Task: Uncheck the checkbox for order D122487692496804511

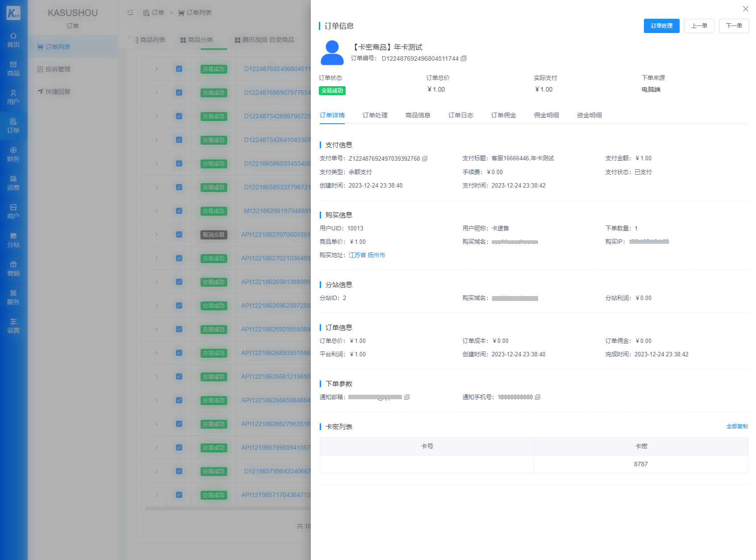Action: pos(179,69)
